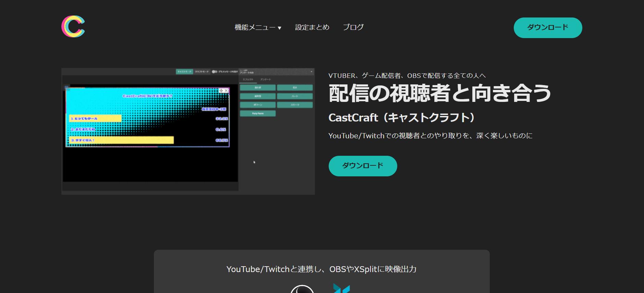The width and height of the screenshot is (644, 293).
Task: Click the blue XSplit logo
Action: point(341,288)
